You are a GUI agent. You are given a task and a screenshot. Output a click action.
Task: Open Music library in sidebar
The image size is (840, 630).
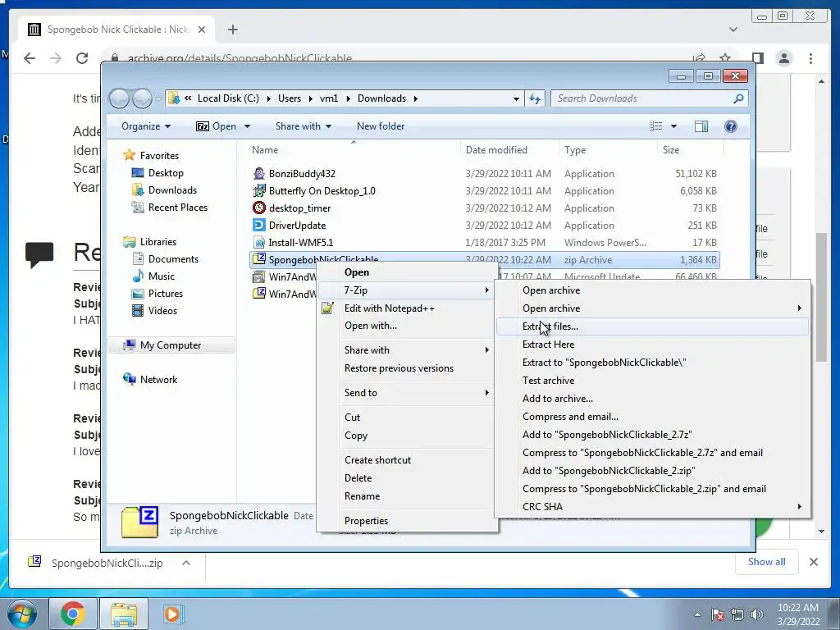tap(153, 276)
